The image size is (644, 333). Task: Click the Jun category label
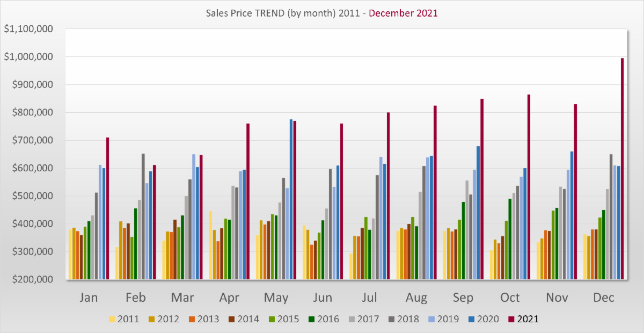click(324, 297)
